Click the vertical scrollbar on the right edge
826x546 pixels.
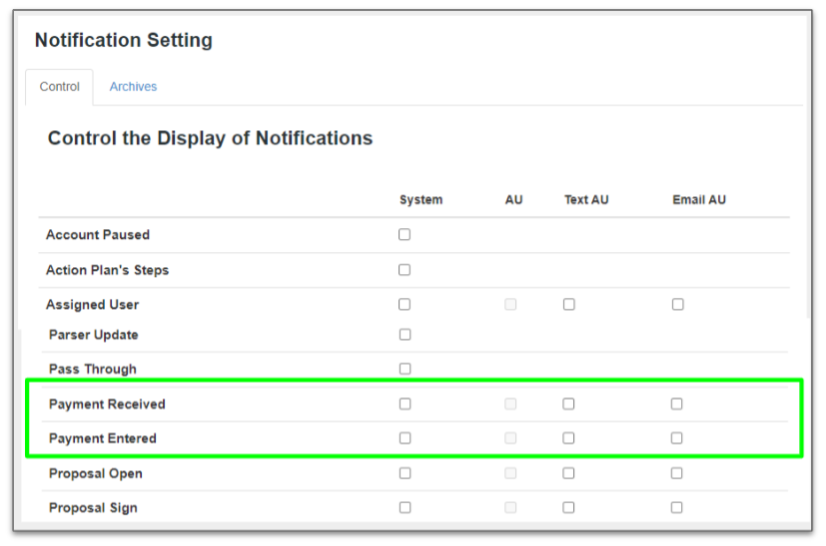807,167
